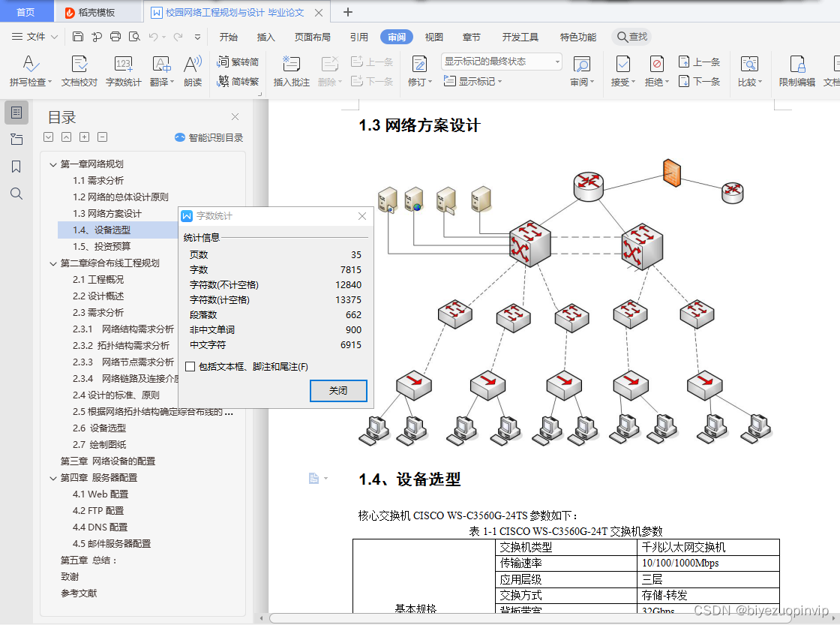Viewport: 840px width, 625px height.
Task: Open the 特色功能 ribbon tab
Action: (578, 37)
